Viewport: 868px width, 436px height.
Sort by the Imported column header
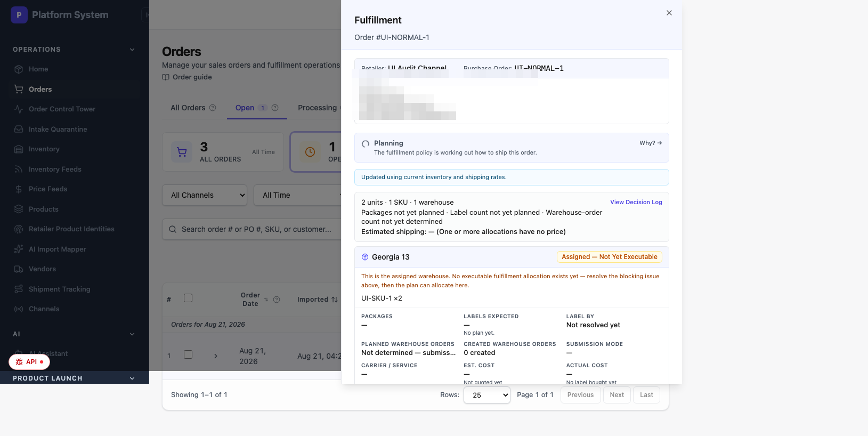[318, 300]
